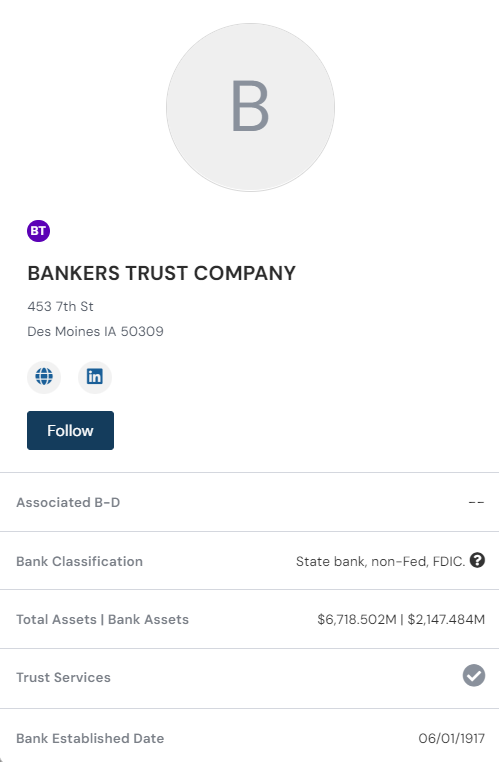This screenshot has width=499, height=762.
Task: Select the Bank Established Date label
Action: click(90, 739)
